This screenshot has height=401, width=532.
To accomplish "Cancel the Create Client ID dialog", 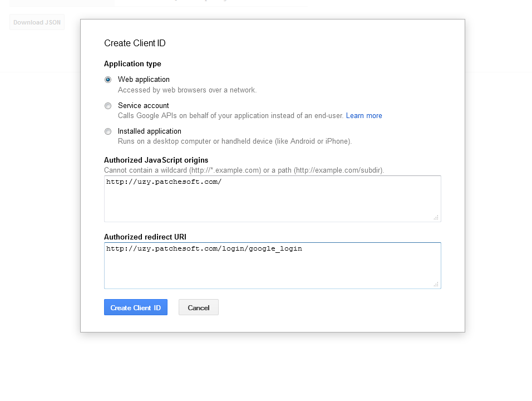I will pyautogui.click(x=199, y=307).
